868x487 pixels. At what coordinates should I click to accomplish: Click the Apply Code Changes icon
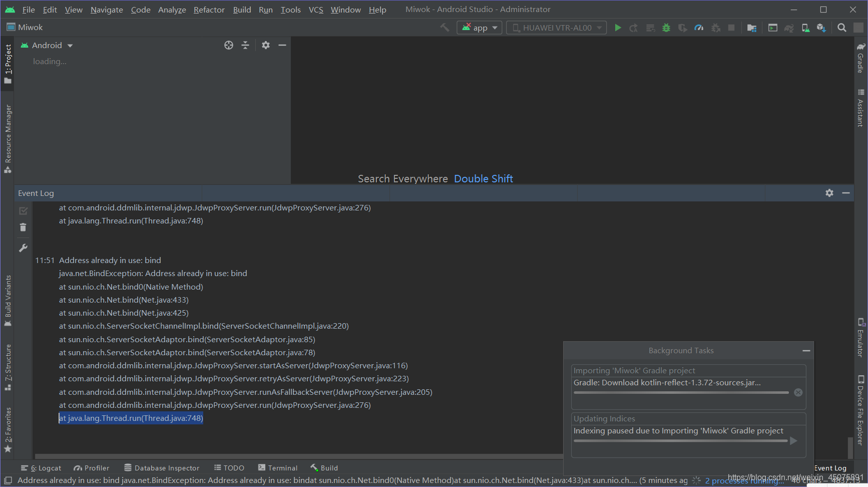[x=650, y=28]
